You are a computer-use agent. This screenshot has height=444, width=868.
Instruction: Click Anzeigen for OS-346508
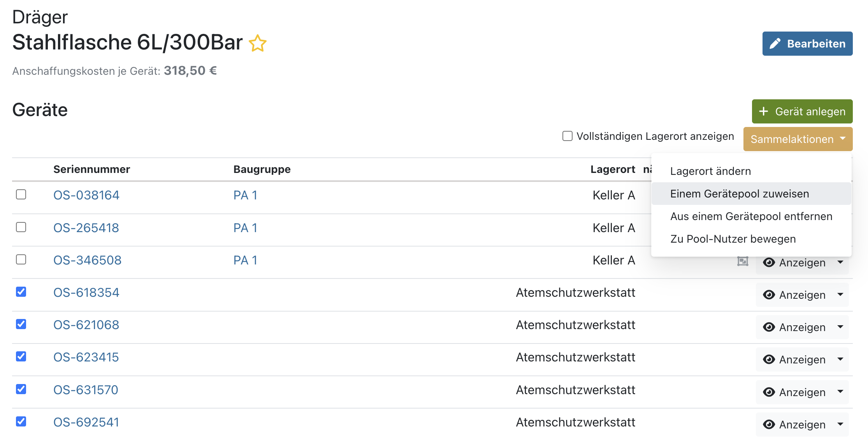pyautogui.click(x=794, y=263)
